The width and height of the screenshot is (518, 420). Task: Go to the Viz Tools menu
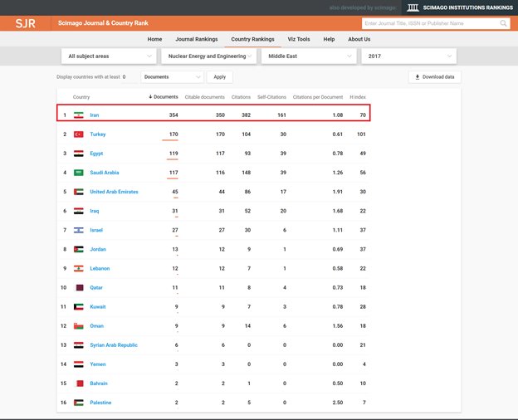pos(298,39)
